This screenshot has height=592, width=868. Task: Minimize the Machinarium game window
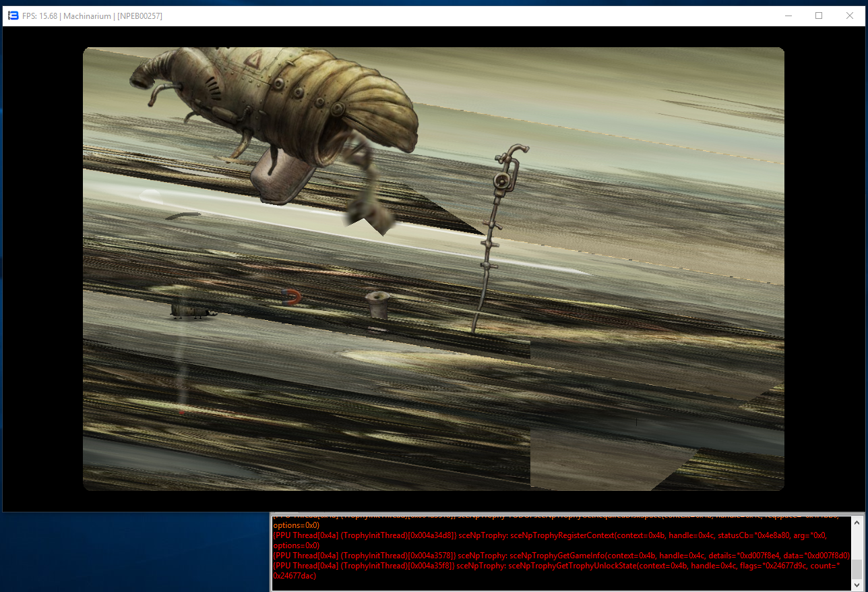pyautogui.click(x=788, y=16)
